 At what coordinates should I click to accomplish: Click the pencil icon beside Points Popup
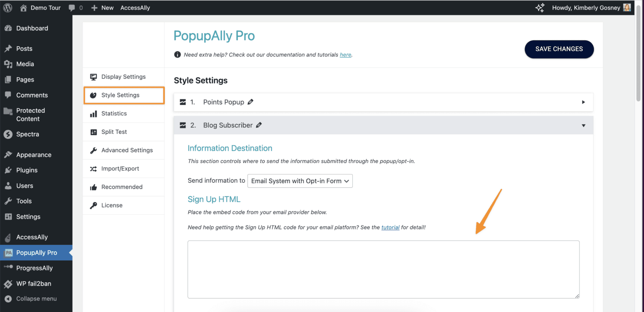[x=250, y=101]
